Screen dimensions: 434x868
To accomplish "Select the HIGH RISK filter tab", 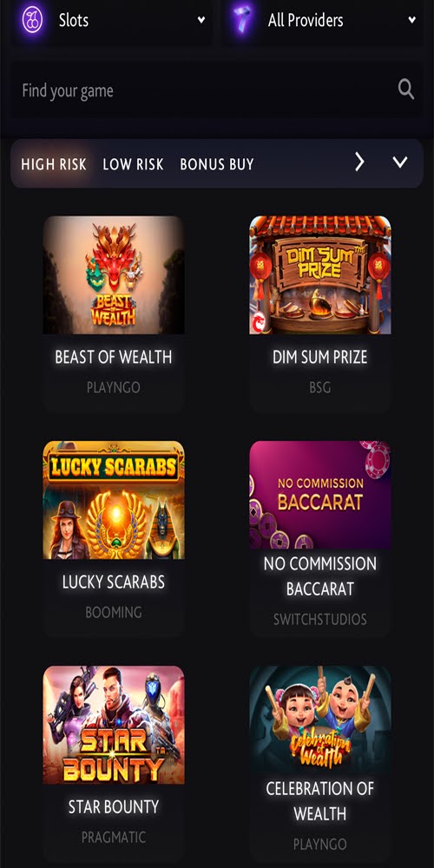I will coord(54,164).
